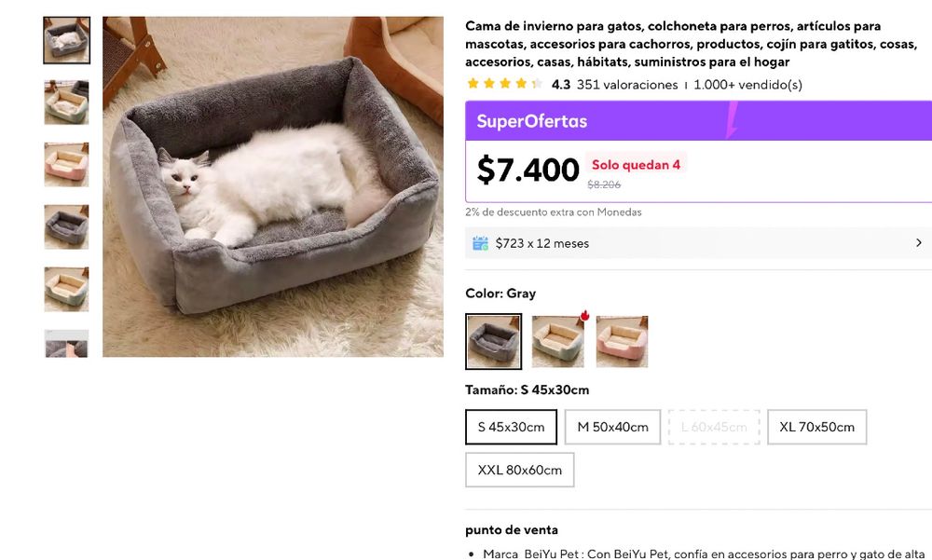This screenshot has width=932, height=560.
Task: View fifth thumbnail of beige-green bed
Action: pyautogui.click(x=66, y=290)
